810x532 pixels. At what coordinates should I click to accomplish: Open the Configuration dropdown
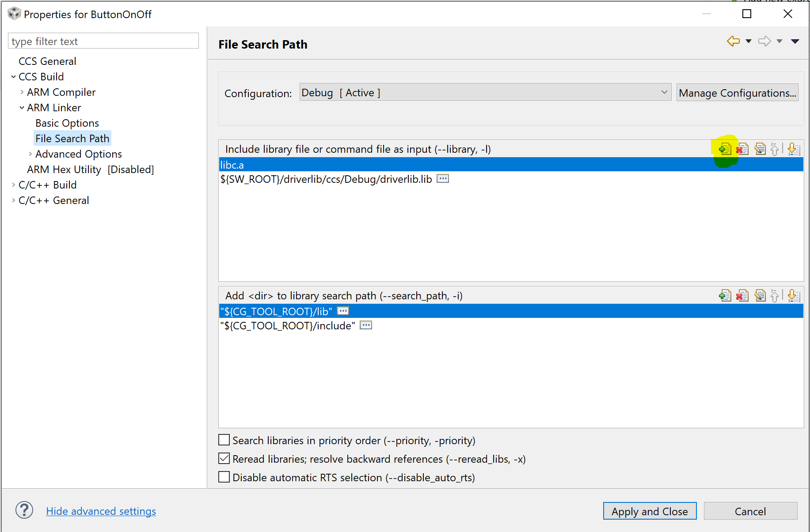pos(485,92)
